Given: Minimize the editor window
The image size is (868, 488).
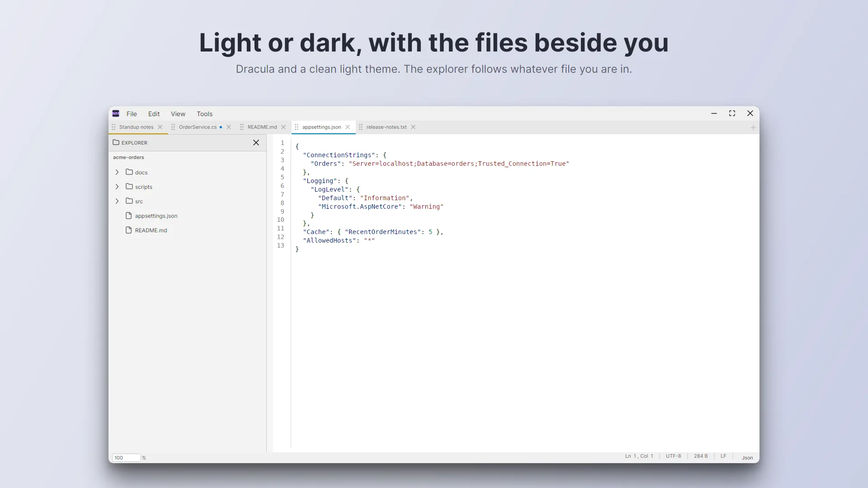Looking at the screenshot, I should pos(714,113).
